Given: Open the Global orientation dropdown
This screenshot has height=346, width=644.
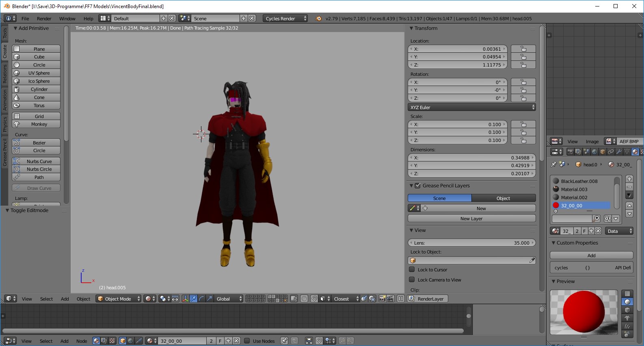Looking at the screenshot, I should click(x=229, y=299).
